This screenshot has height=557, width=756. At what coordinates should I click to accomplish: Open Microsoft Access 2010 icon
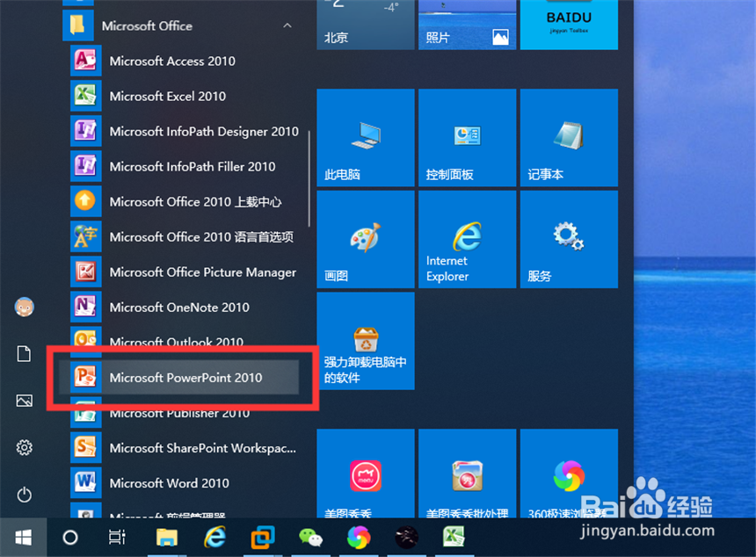point(86,61)
